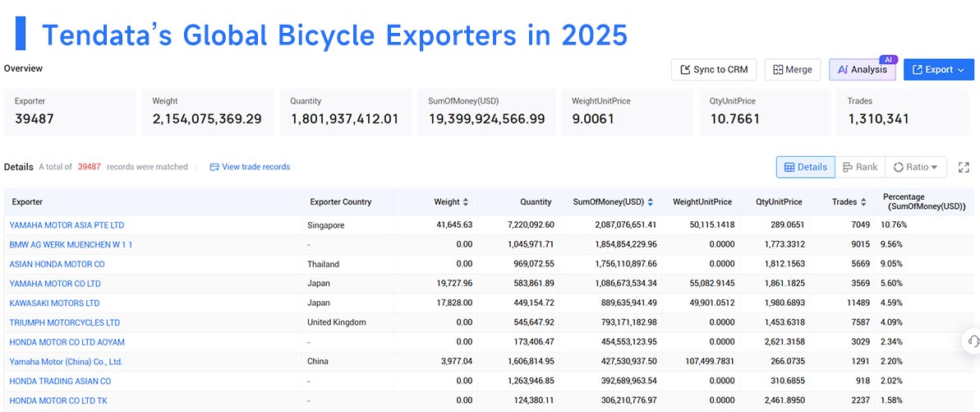
Task: Click the Singapore country cell
Action: [325, 225]
